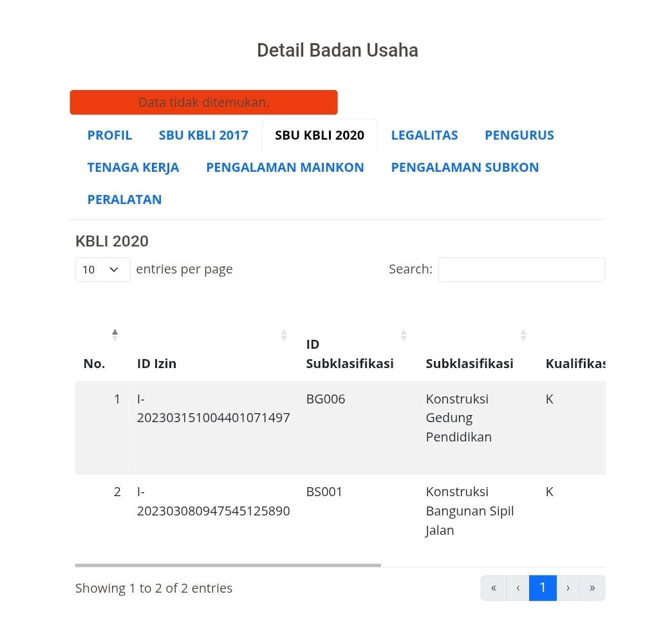Open the PENGURUS tab
The image size is (672, 639).
(x=519, y=135)
